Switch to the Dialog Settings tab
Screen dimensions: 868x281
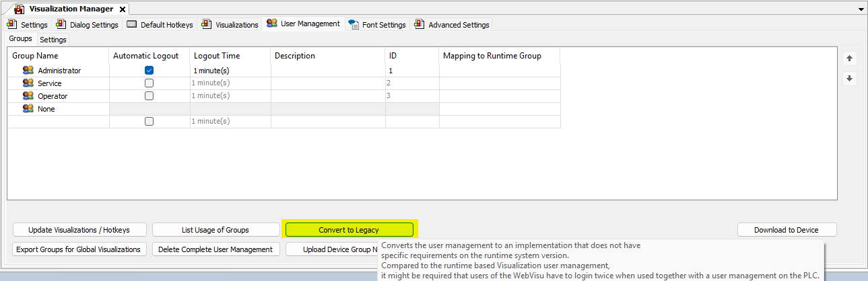click(x=87, y=25)
